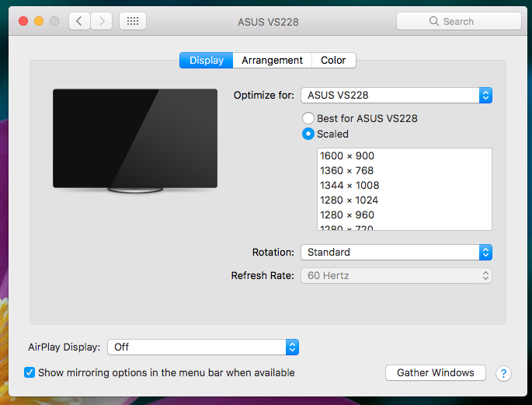Choose 1280 × 960 resolution
Viewport: 532px width, 405px height.
(405, 215)
